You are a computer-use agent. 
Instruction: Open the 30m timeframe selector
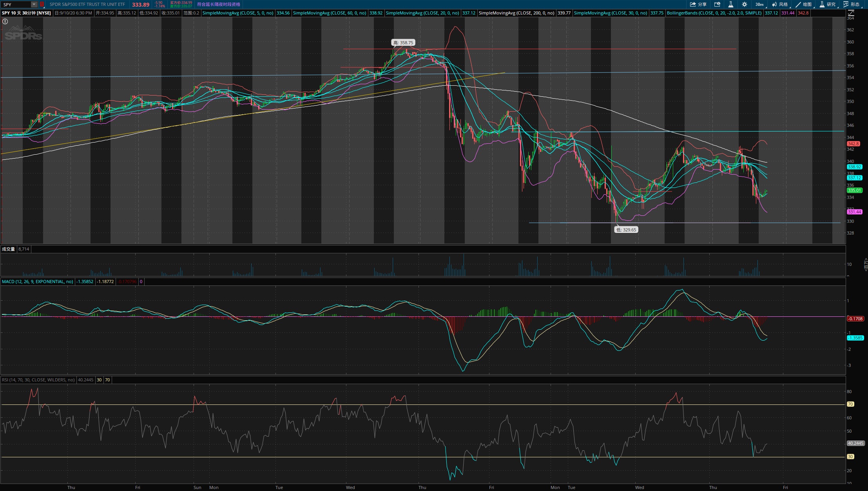(x=759, y=4)
